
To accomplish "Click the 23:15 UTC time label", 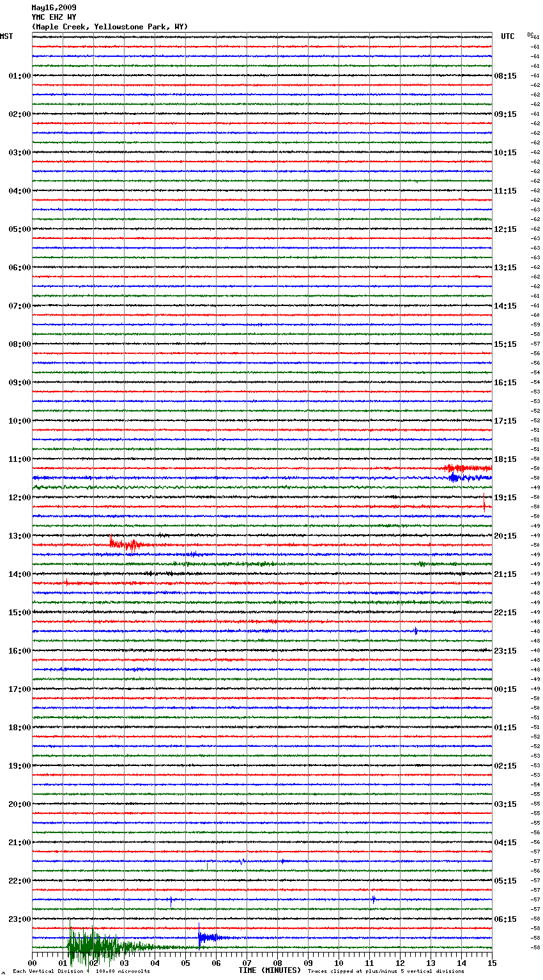I will 505,651.
